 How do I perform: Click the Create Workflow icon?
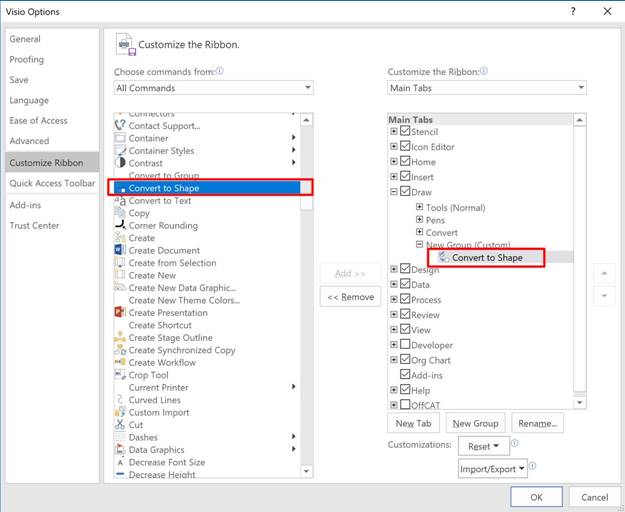click(120, 362)
